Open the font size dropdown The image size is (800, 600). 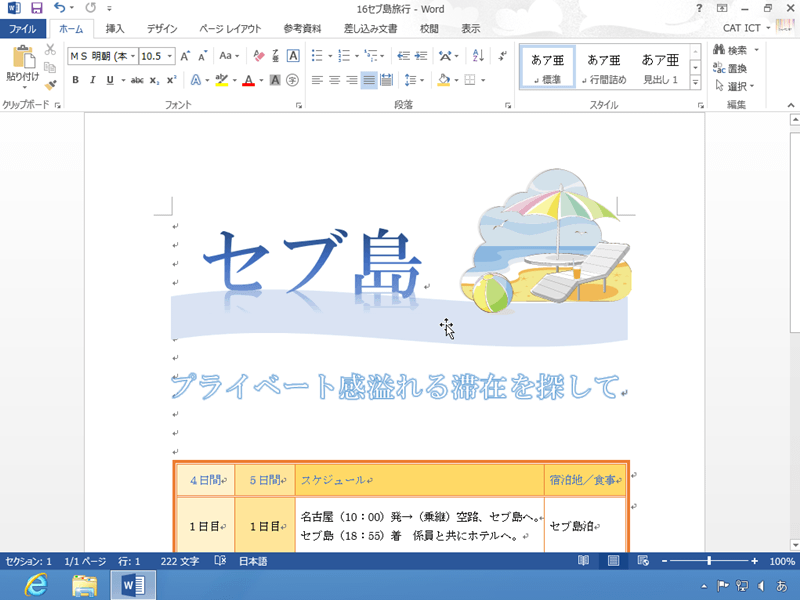pos(170,56)
